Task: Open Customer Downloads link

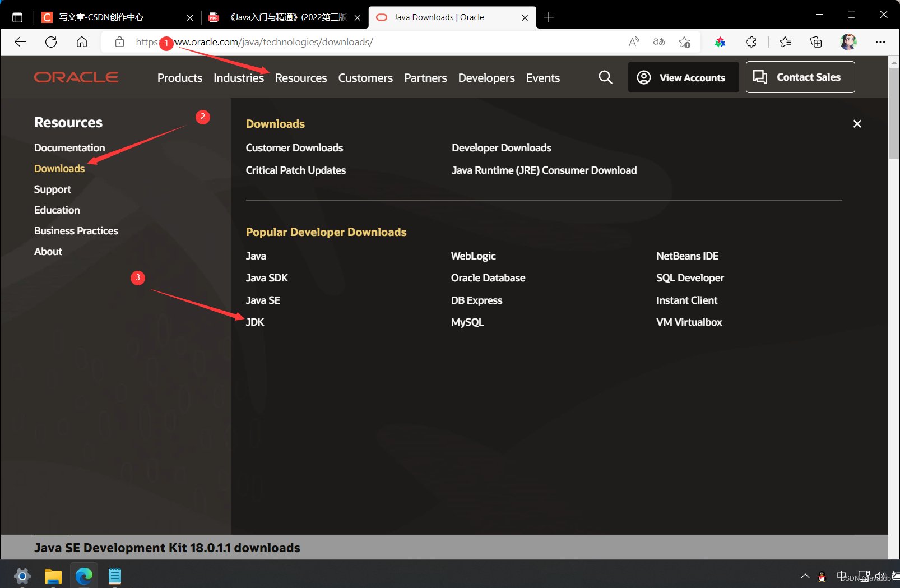Action: coord(294,148)
